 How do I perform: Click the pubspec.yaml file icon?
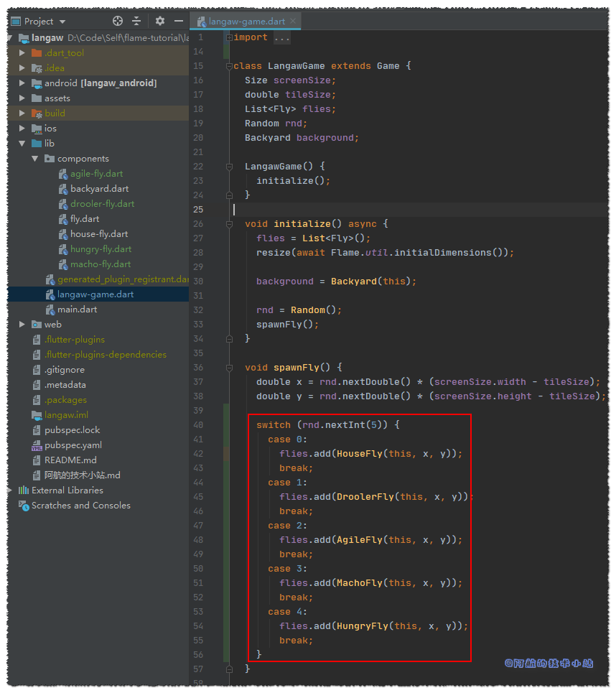click(37, 445)
